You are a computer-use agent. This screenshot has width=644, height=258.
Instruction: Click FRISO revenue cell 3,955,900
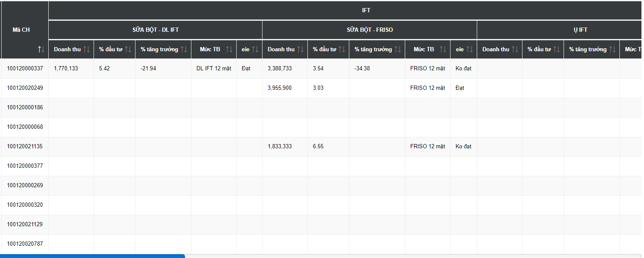(x=279, y=88)
